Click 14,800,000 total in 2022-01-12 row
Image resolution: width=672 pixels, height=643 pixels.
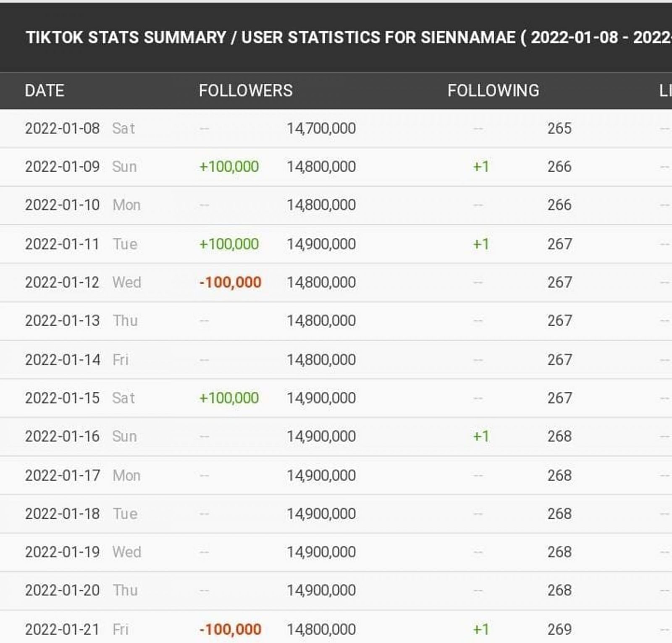click(x=321, y=282)
